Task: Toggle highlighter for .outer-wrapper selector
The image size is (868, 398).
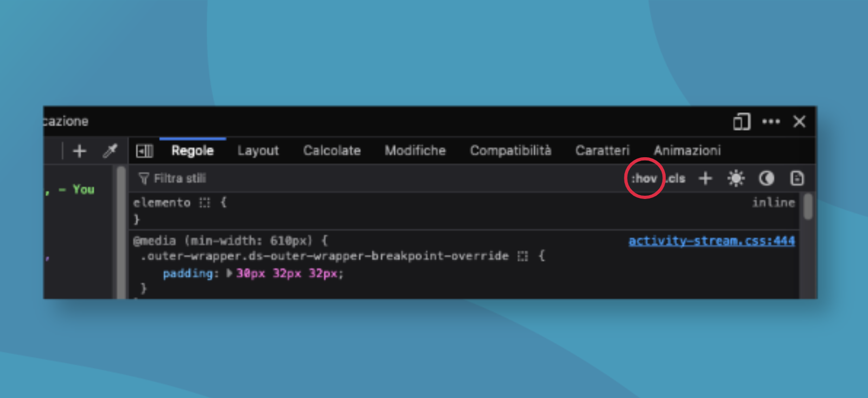Action: point(522,256)
